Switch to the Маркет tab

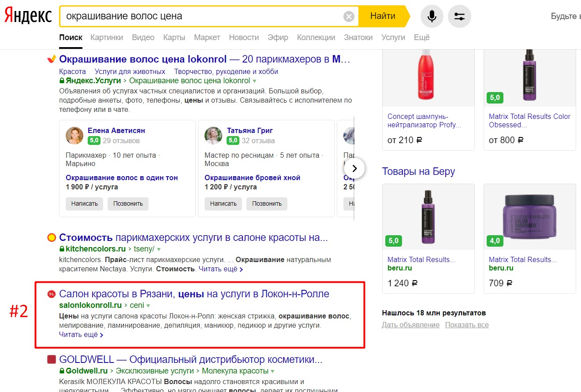pyautogui.click(x=207, y=37)
